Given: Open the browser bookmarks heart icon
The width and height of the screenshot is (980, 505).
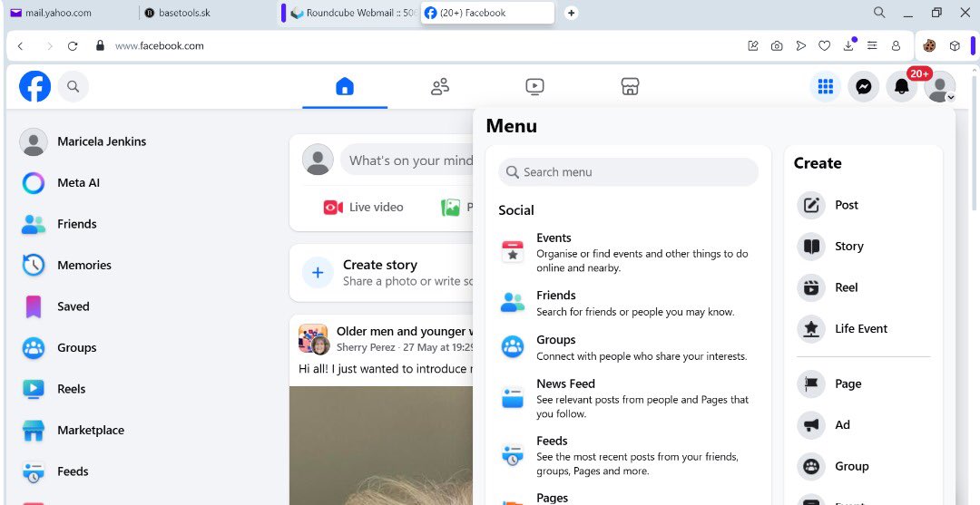Looking at the screenshot, I should [824, 45].
